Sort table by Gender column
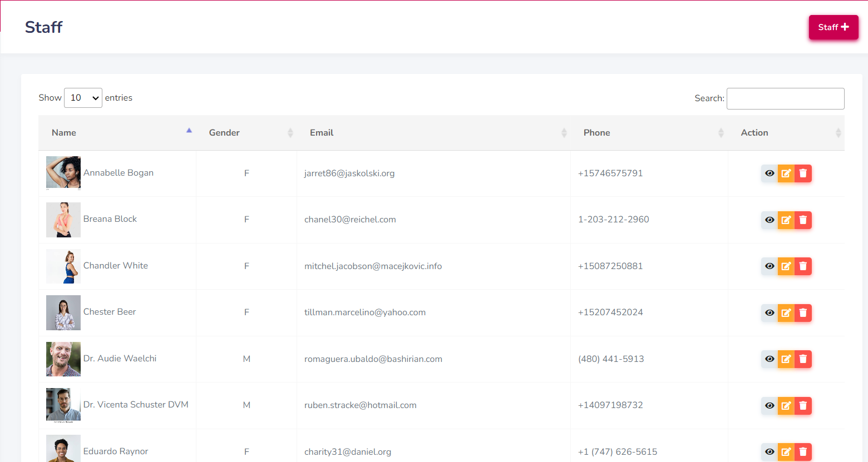Image resolution: width=868 pixels, height=462 pixels. (x=246, y=133)
